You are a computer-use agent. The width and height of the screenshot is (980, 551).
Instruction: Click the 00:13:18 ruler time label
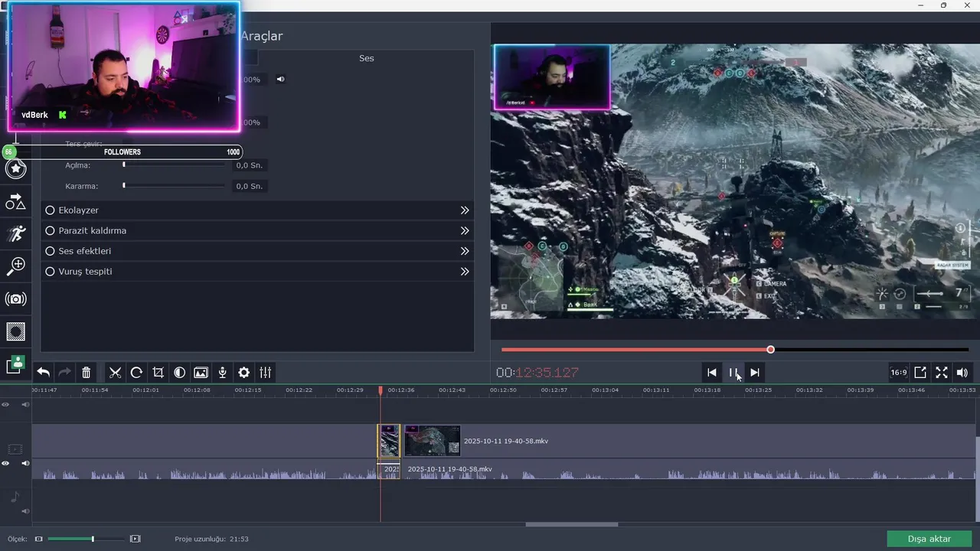click(x=707, y=390)
